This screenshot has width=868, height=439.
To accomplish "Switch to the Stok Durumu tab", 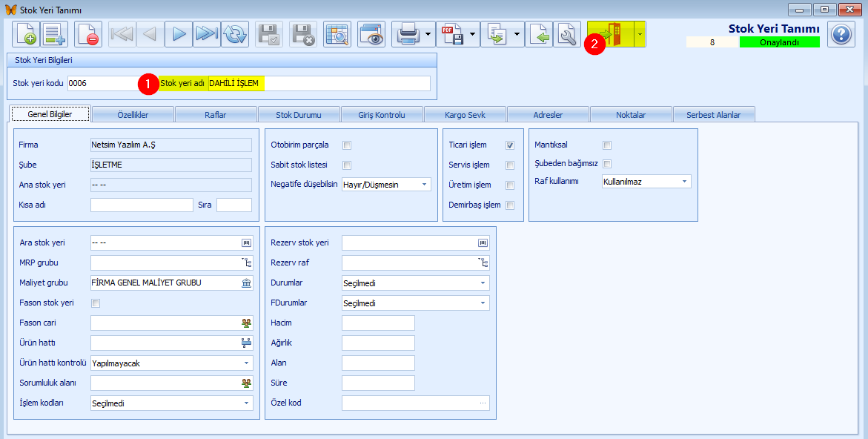I will coord(299,115).
